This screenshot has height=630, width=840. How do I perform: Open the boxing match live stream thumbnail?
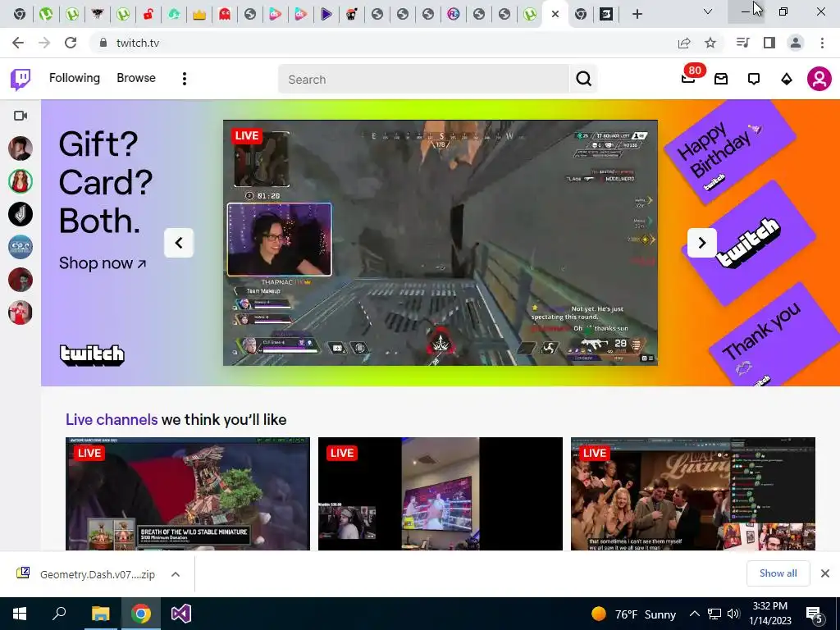click(x=441, y=493)
